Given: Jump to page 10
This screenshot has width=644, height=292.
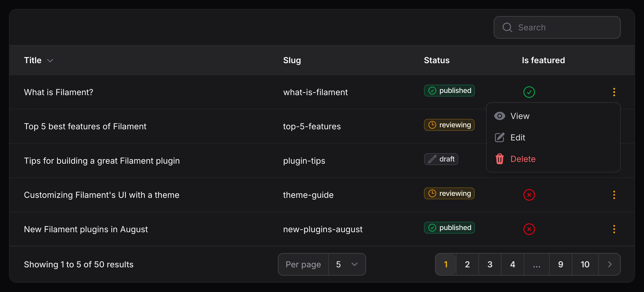Looking at the screenshot, I should pos(585,264).
